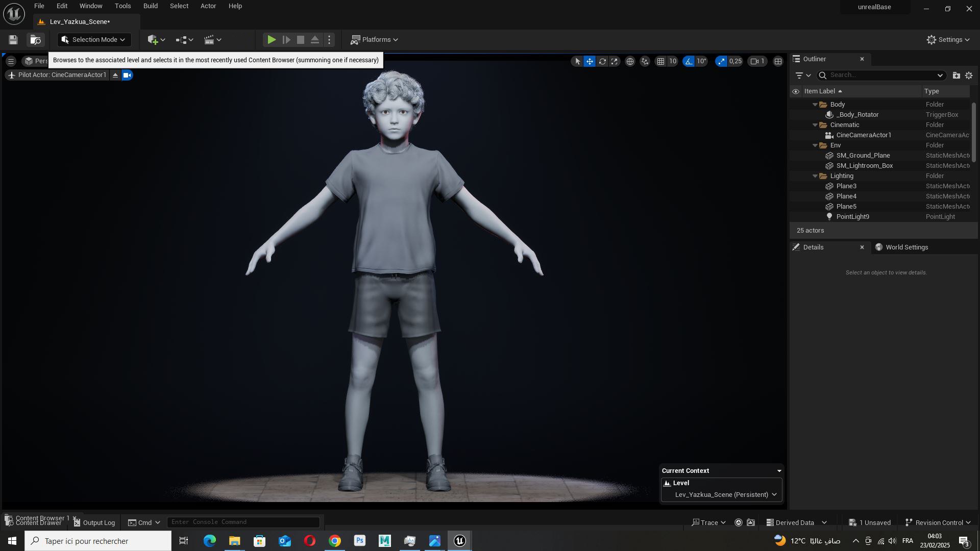Open the viewport options hamburger menu

coord(11,61)
